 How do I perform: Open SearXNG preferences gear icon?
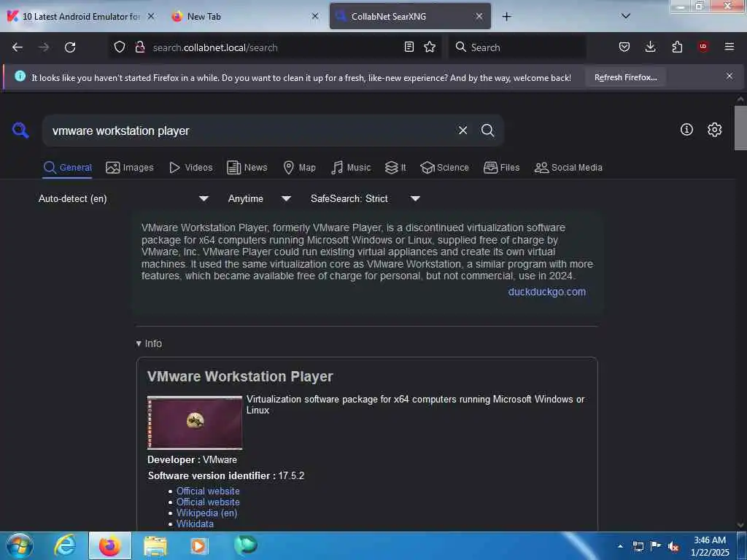pyautogui.click(x=714, y=130)
